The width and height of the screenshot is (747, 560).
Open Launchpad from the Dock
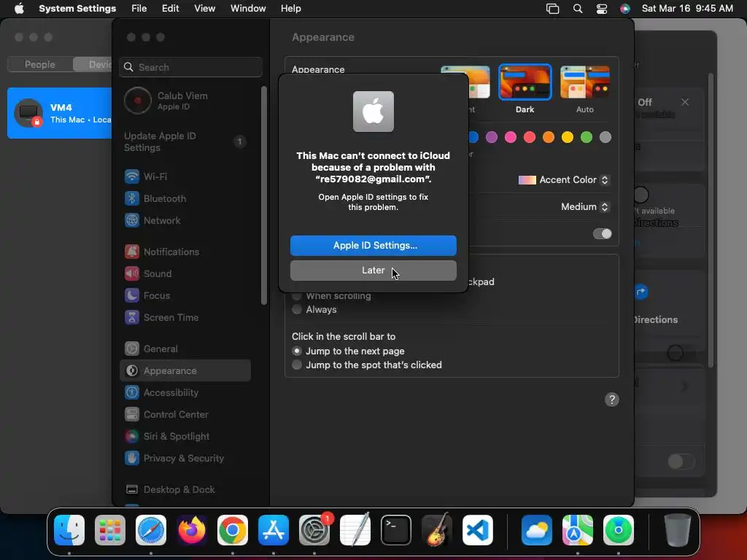110,530
